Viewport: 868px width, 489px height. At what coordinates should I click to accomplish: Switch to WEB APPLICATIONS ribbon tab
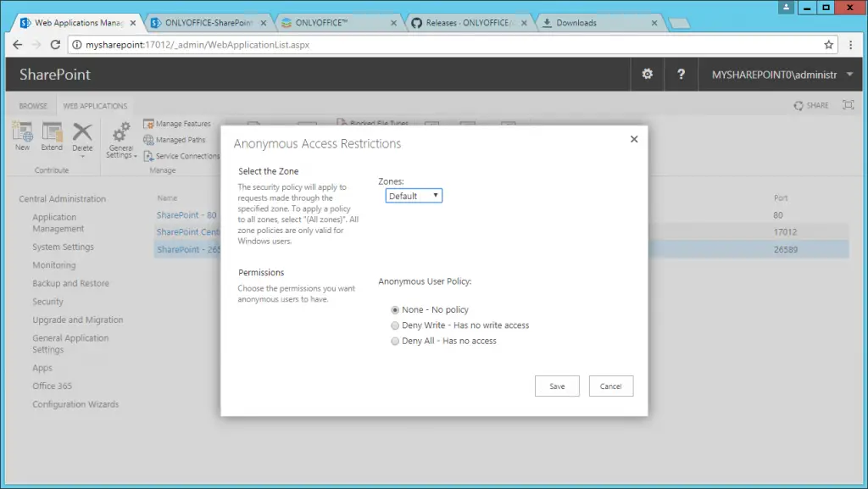point(95,106)
